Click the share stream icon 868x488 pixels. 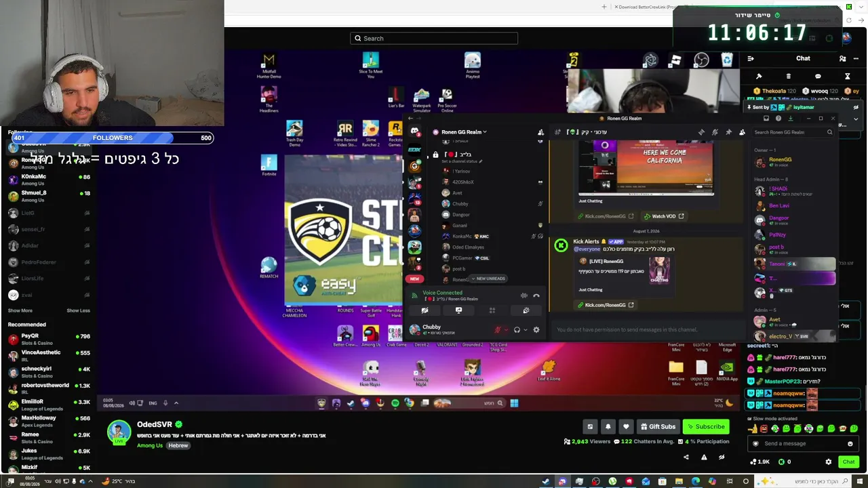point(686,457)
